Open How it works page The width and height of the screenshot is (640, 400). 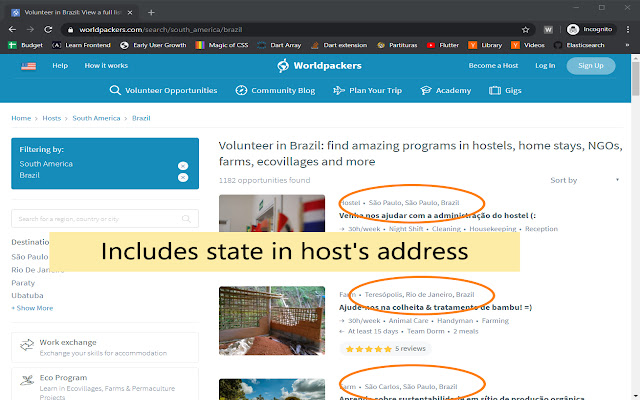106,65
